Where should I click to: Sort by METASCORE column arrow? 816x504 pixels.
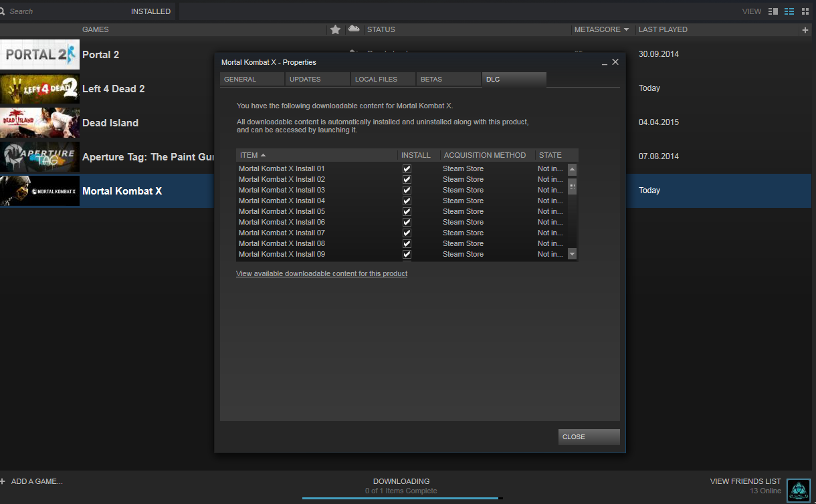pos(626,29)
